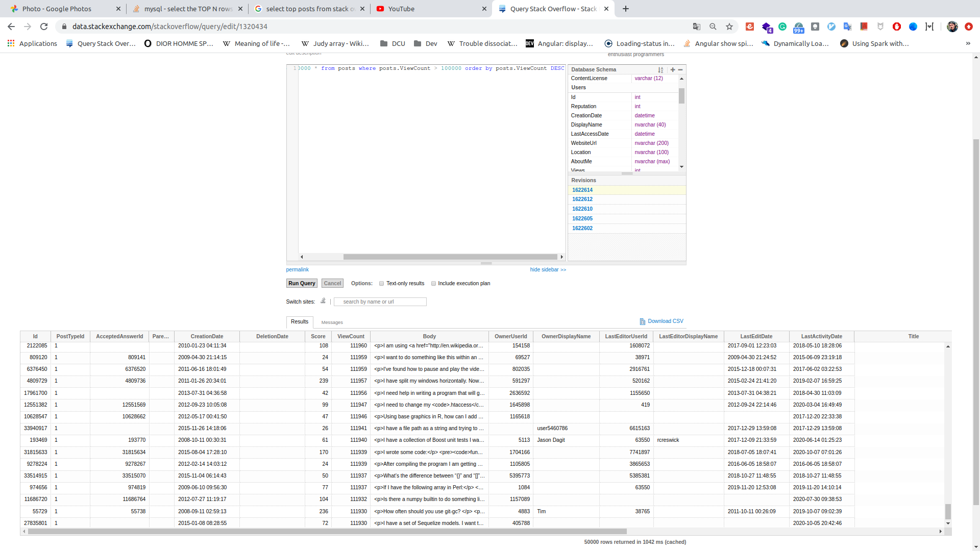
Task: Click the zoom magnifier icon in the address bar
Action: pos(713,27)
